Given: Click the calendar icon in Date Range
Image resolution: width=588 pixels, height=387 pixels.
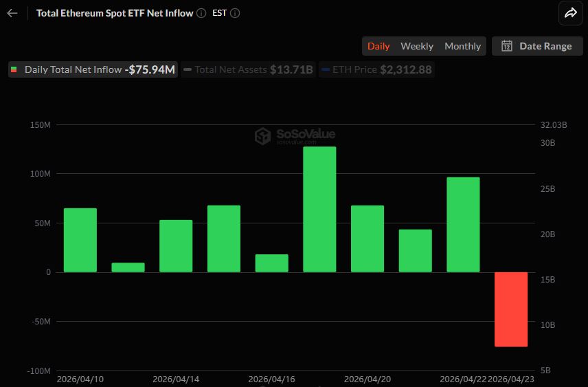Looking at the screenshot, I should (x=507, y=46).
